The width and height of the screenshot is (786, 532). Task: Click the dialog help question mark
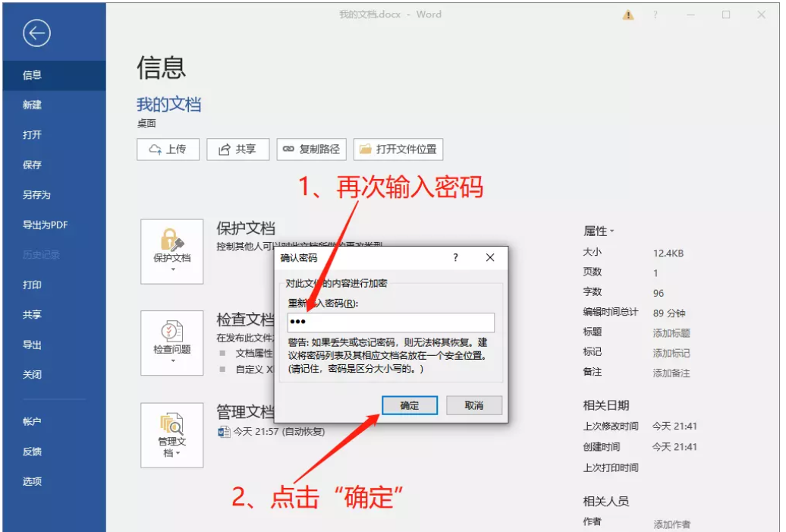(455, 258)
